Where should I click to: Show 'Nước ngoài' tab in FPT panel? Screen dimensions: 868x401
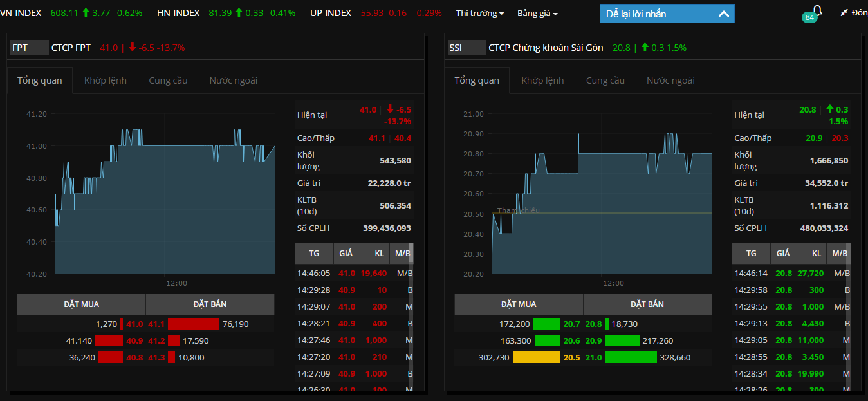pos(234,80)
